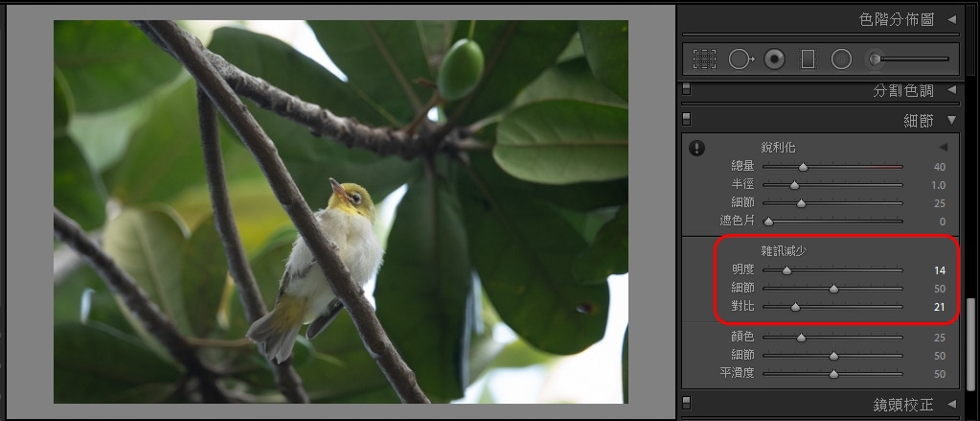Click the 平滑度 value field 50
This screenshot has height=421, width=980.
coord(940,374)
